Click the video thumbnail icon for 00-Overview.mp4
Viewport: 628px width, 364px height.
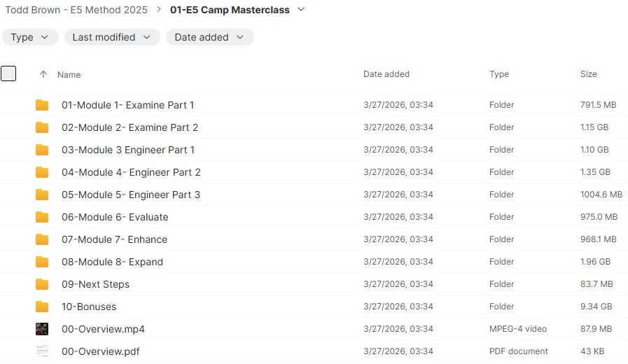(42, 329)
